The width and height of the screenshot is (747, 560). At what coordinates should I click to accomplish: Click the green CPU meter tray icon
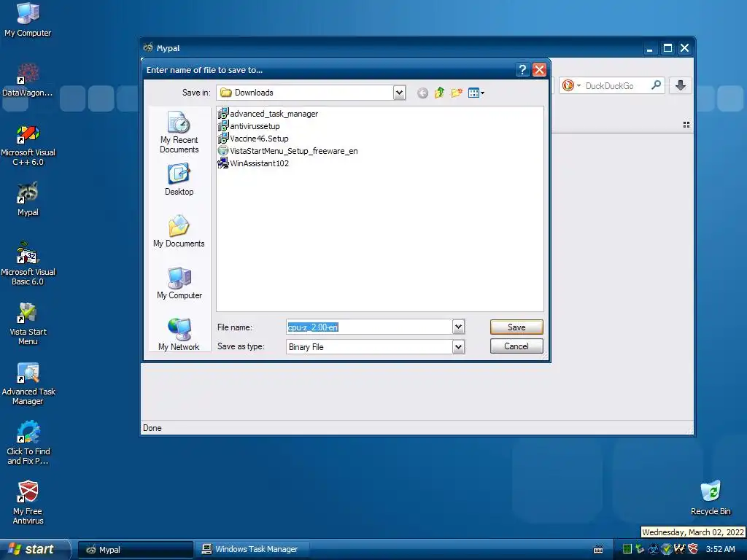[627, 549]
